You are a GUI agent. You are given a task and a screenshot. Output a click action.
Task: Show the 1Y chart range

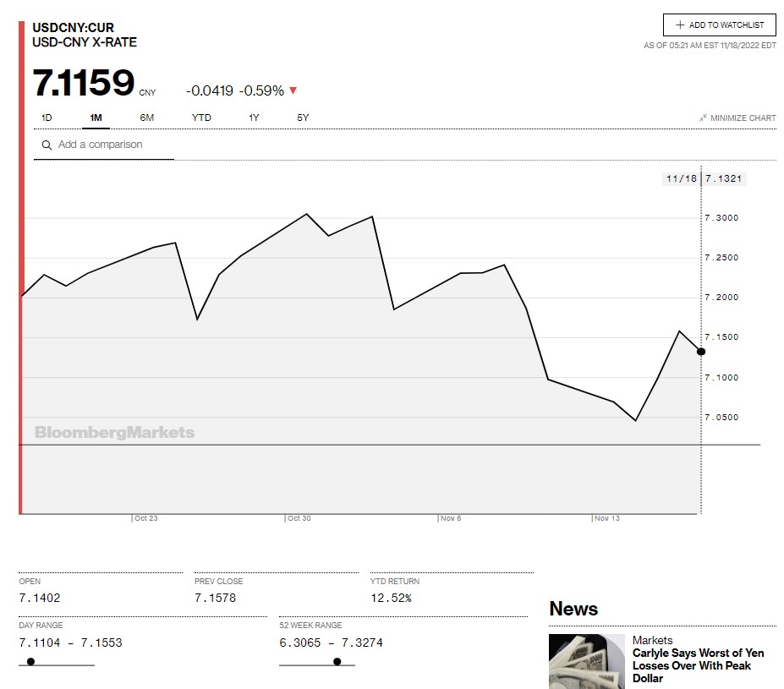tap(254, 118)
